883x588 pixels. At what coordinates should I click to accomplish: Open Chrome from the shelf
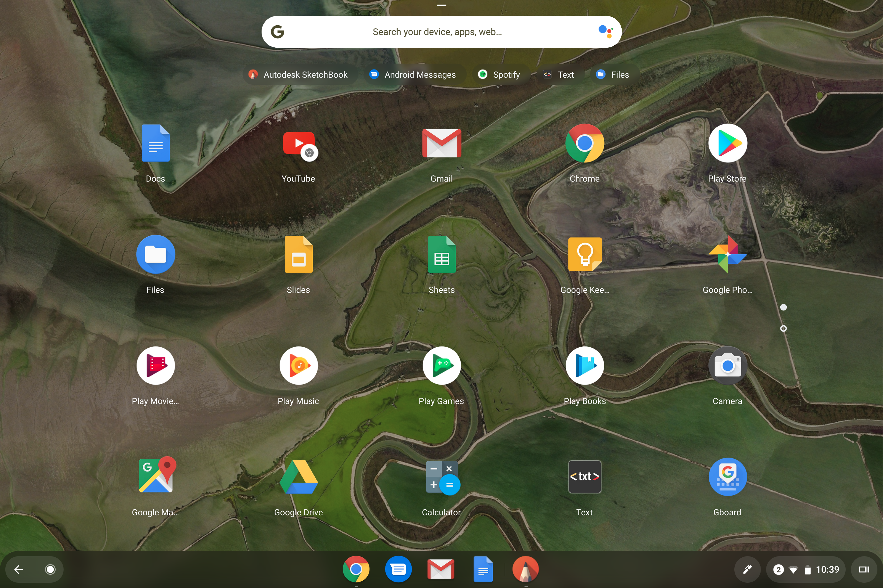(356, 569)
